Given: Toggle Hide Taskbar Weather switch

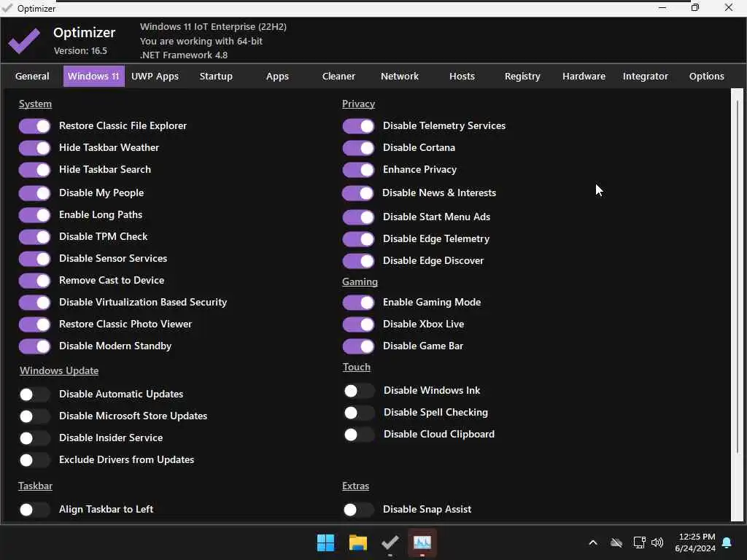Looking at the screenshot, I should click(34, 148).
